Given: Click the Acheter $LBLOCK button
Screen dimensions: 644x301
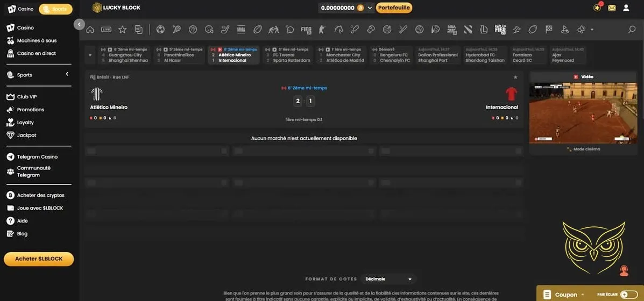Looking at the screenshot, I should (x=39, y=259).
